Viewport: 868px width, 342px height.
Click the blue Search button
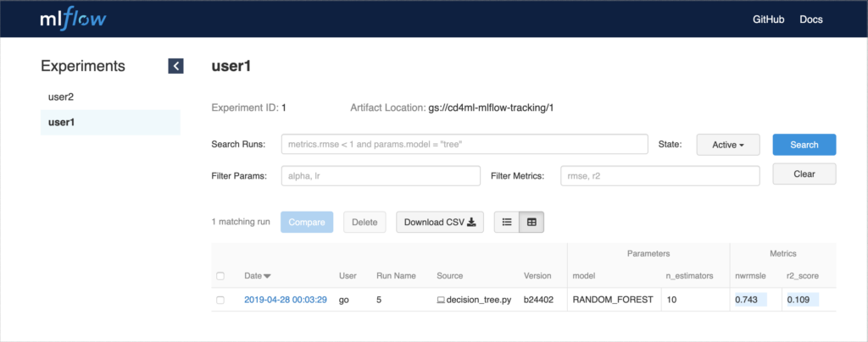[x=804, y=145]
